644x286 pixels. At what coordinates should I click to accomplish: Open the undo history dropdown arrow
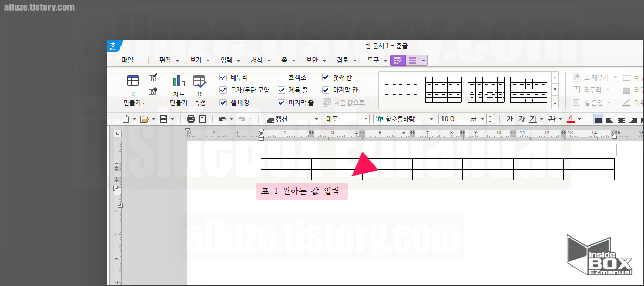click(231, 119)
